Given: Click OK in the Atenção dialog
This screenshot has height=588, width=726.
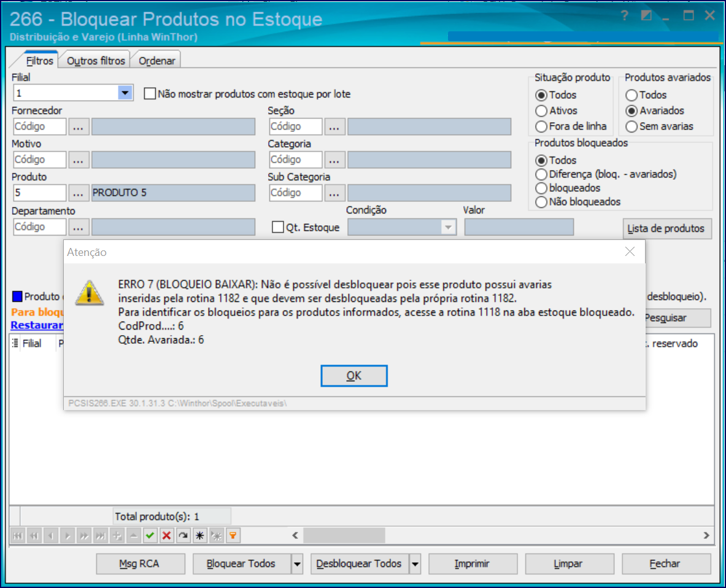Looking at the screenshot, I should [353, 376].
